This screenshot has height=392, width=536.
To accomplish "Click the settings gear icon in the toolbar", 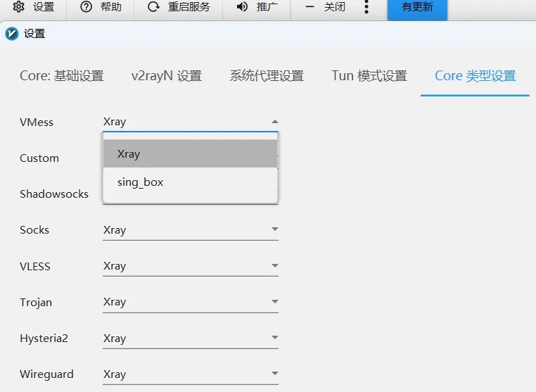I will click(18, 6).
